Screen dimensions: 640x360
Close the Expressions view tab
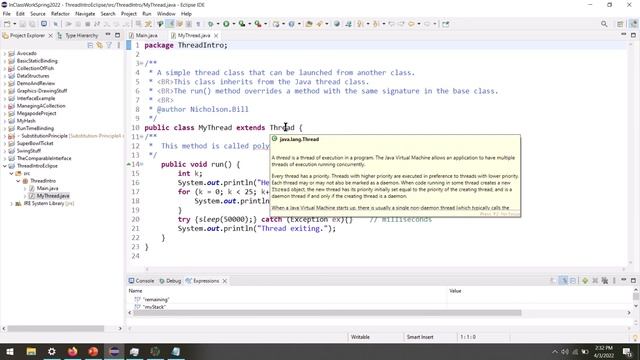[x=224, y=281]
